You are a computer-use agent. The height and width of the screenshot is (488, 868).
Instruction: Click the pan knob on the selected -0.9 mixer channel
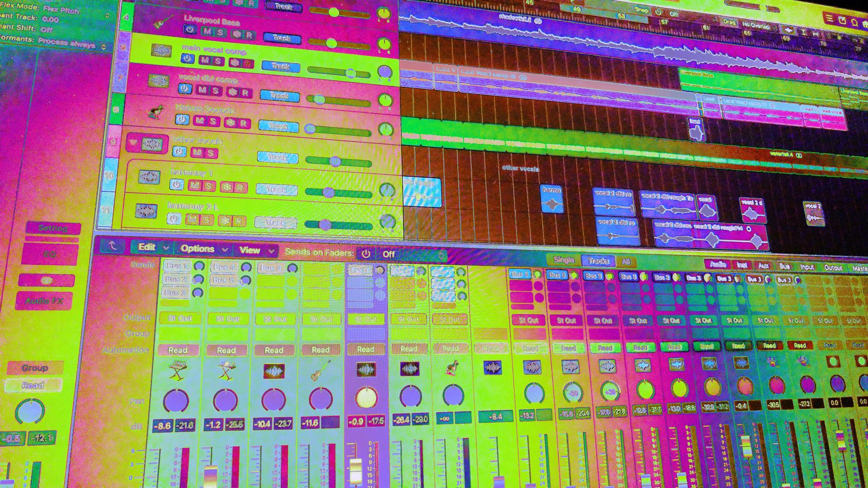[366, 397]
